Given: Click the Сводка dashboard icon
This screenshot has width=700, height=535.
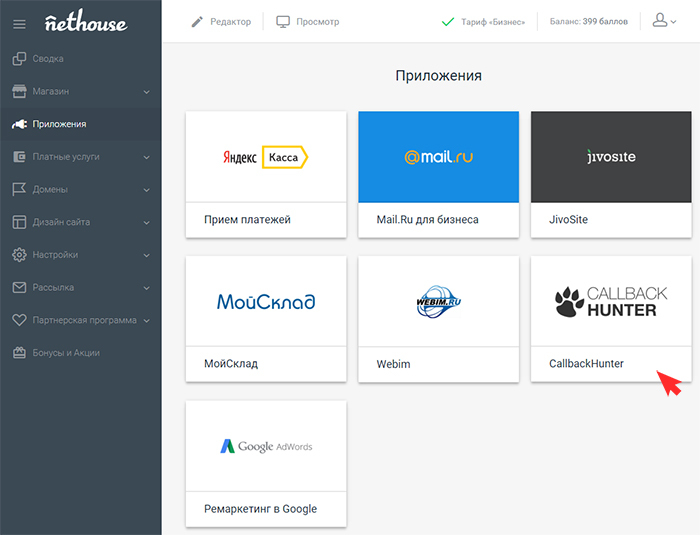Looking at the screenshot, I should [19, 59].
